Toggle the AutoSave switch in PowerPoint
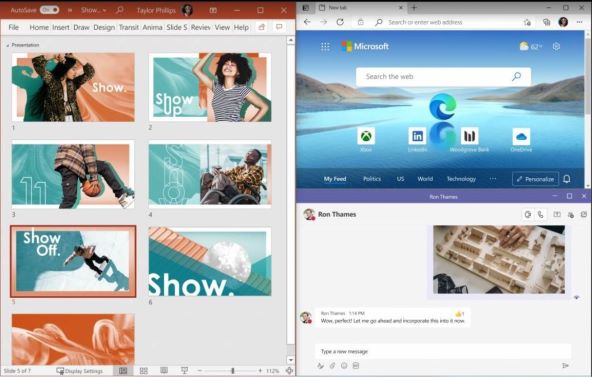 click(x=49, y=10)
